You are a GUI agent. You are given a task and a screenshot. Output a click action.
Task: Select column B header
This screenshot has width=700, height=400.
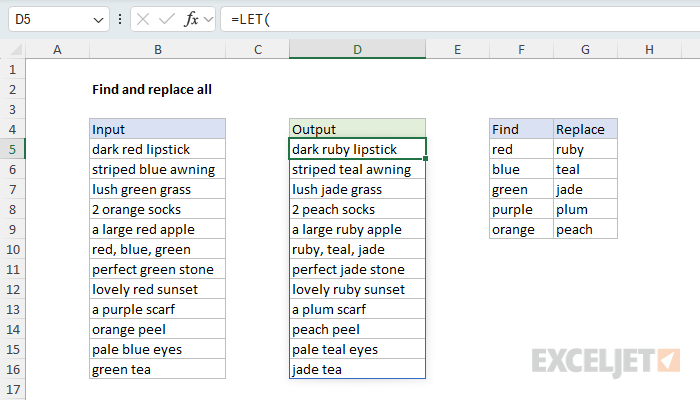tap(157, 50)
